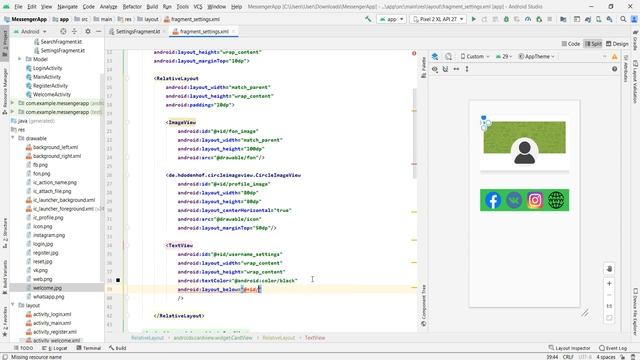Image resolution: width=640 pixels, height=360 pixels.
Task: Select LoginActivity in the project tree
Action: pyautogui.click(x=47, y=68)
